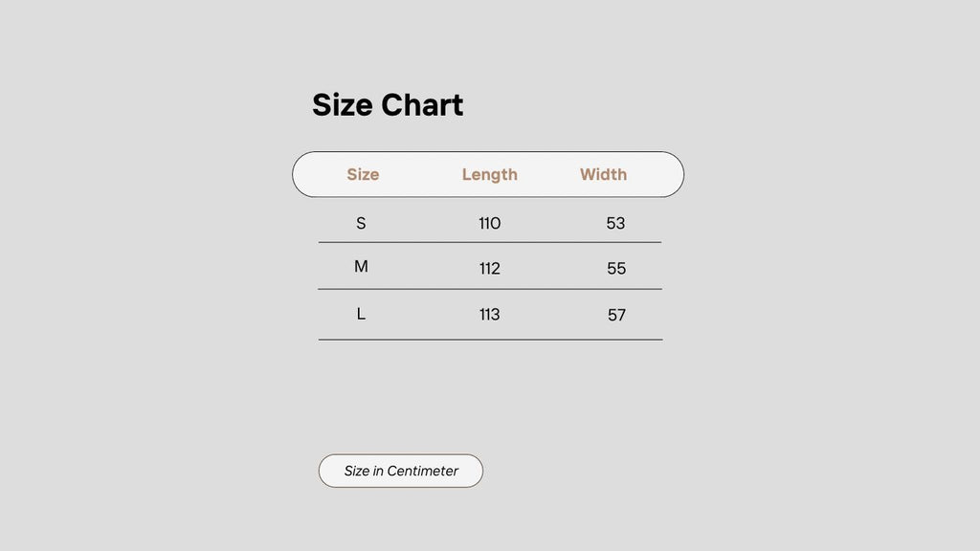Click the length value 110

click(489, 224)
